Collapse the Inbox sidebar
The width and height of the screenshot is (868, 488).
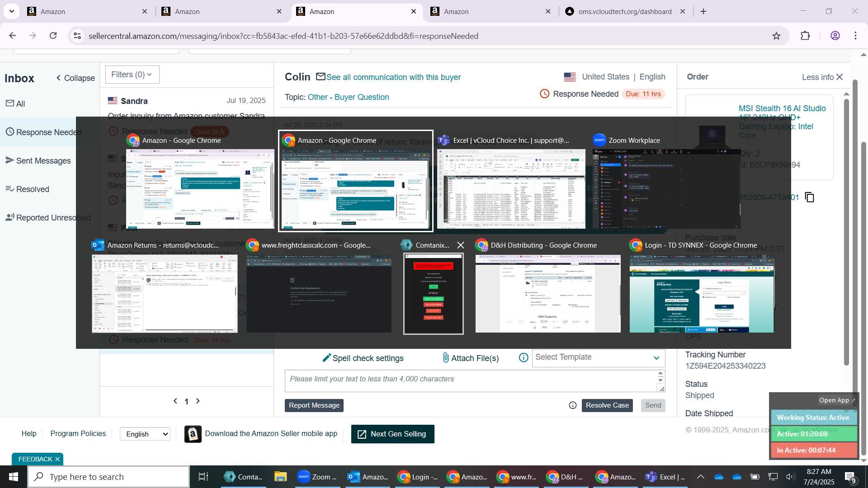point(75,78)
